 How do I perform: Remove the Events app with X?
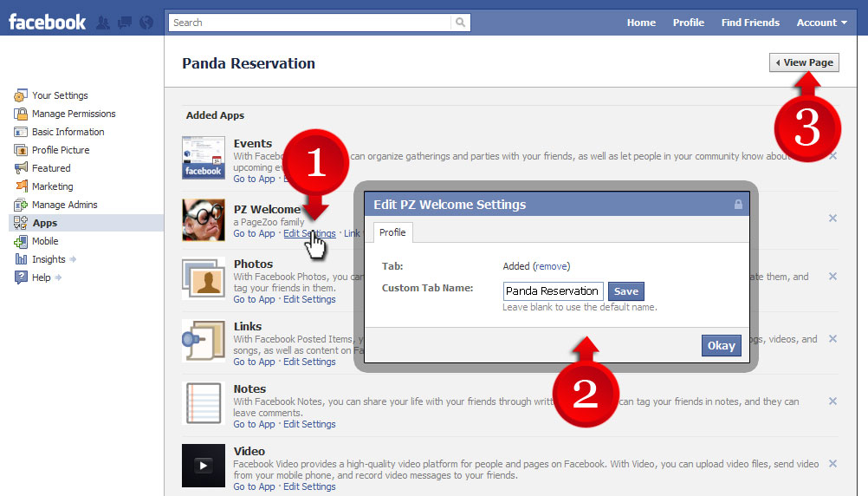pos(832,156)
